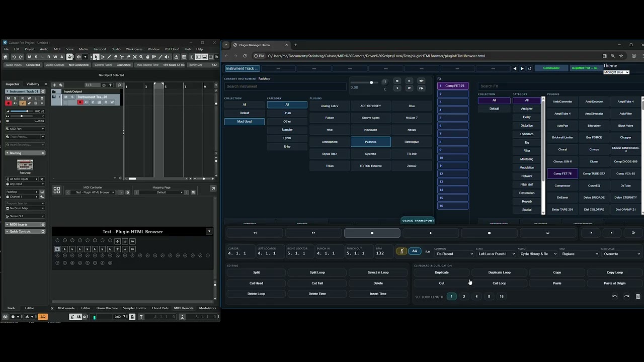Toggle record enable on the instrument track
Screen dimensions: 644x362
pos(79,102)
